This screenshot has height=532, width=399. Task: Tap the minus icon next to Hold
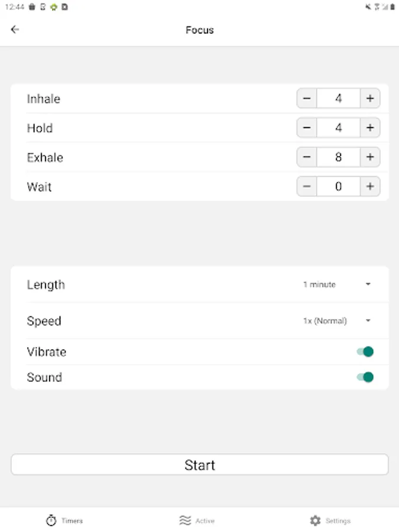click(306, 128)
